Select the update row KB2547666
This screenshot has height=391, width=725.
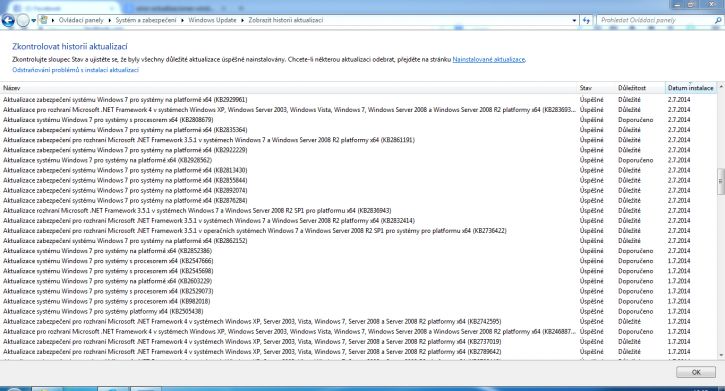[x=358, y=261]
